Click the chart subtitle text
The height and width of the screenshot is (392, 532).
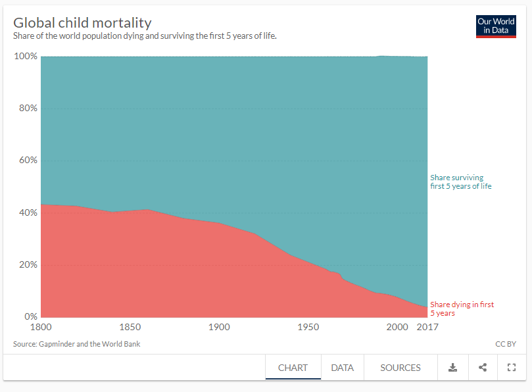145,36
